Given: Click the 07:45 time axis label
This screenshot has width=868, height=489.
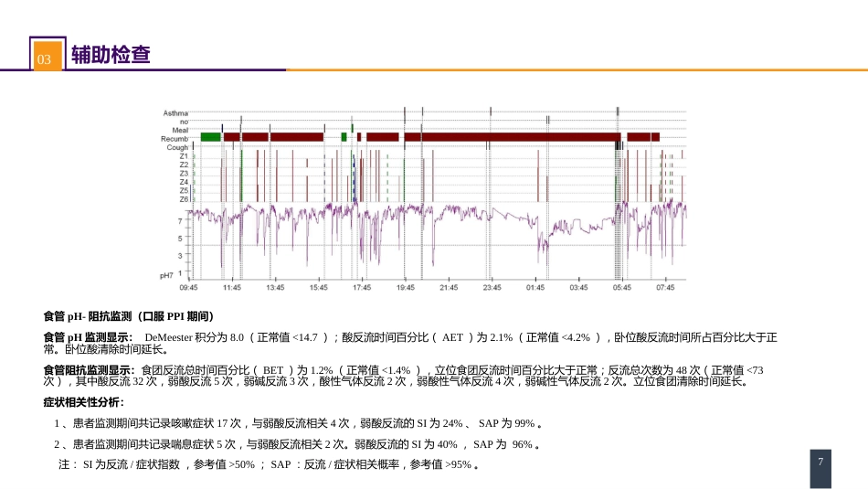Looking at the screenshot, I should (x=665, y=287).
